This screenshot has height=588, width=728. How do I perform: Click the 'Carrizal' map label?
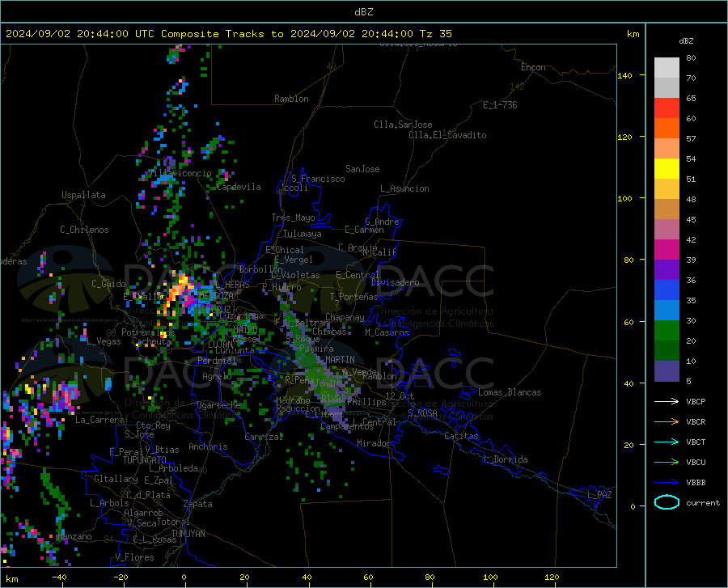(264, 437)
